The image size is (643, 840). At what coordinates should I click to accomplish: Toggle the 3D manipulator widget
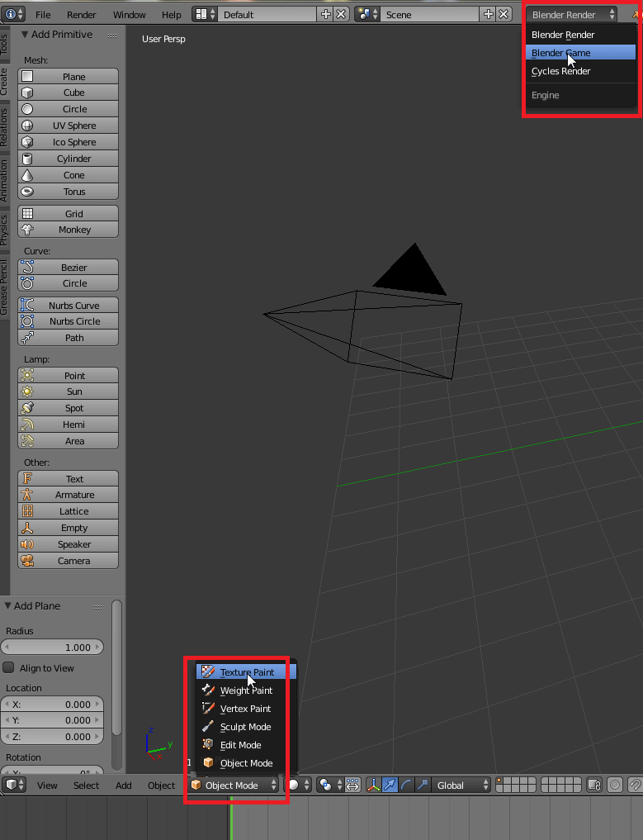(373, 785)
